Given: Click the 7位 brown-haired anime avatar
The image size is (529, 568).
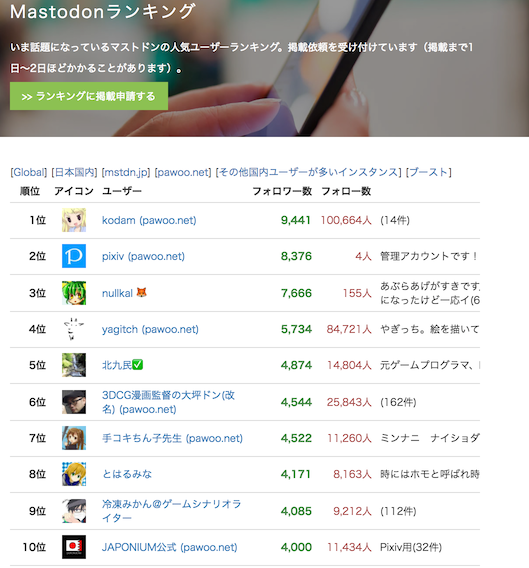Looking at the screenshot, I should tap(74, 438).
